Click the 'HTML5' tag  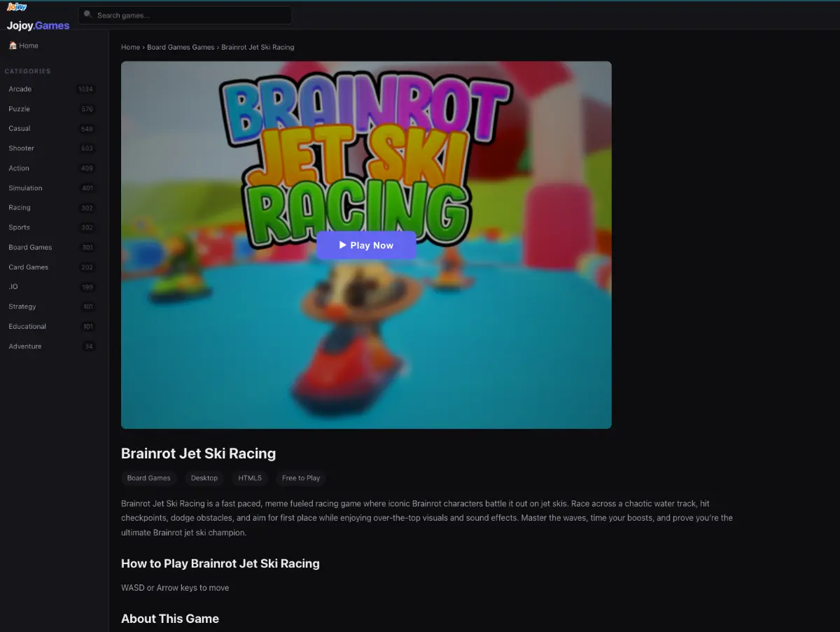click(x=249, y=478)
